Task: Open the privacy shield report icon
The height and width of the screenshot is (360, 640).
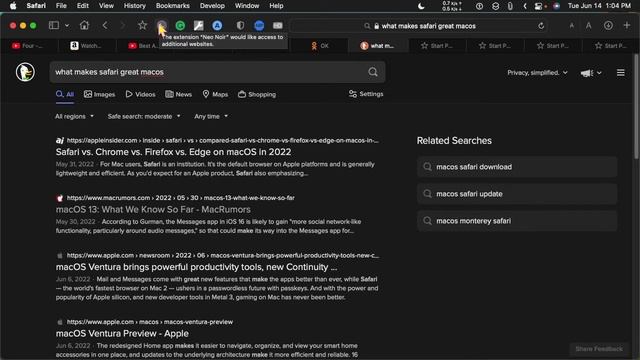Action: (x=240, y=25)
